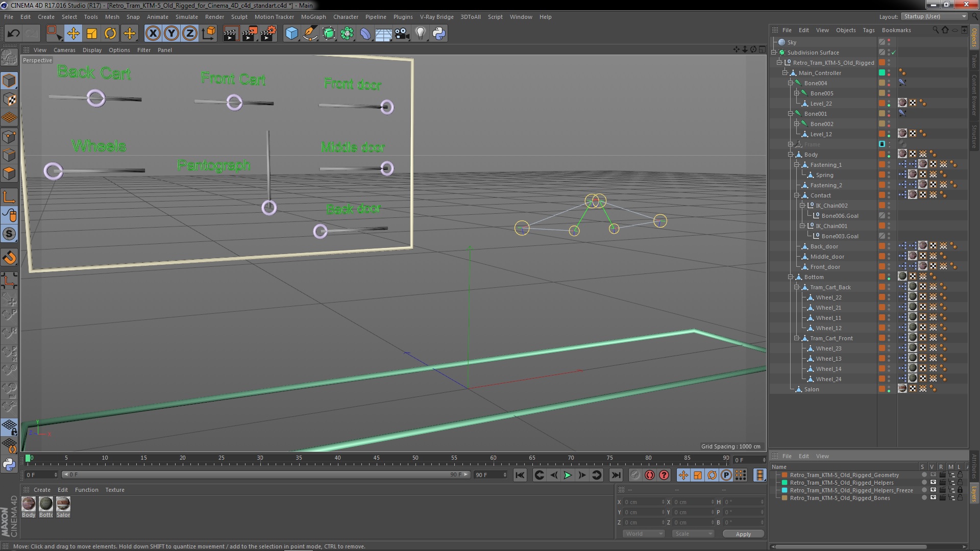The image size is (980, 551).
Task: Select the Salon material thumbnail
Action: tap(63, 504)
